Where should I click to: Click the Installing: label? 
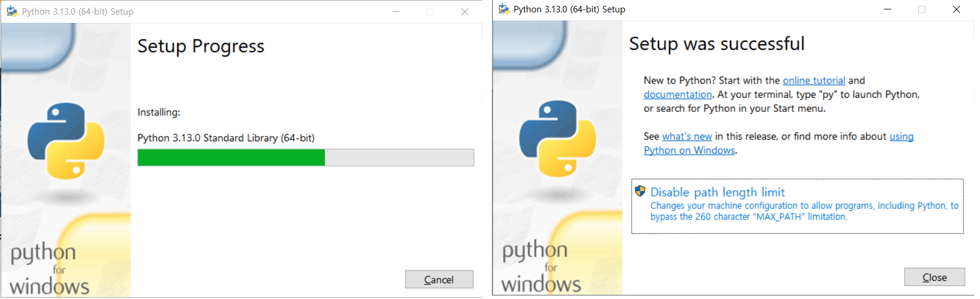[159, 112]
